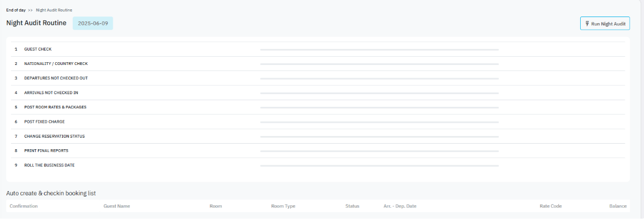Click the Run Night Audit button
The height and width of the screenshot is (223, 644).
pos(605,24)
